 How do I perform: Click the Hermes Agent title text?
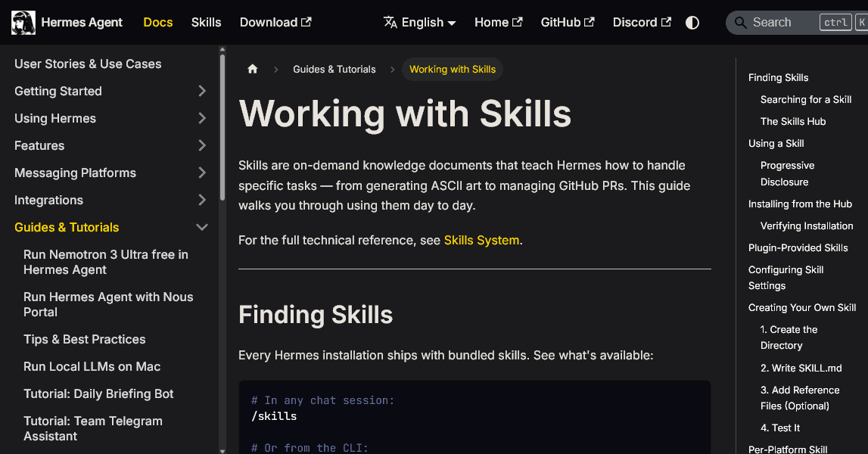(x=82, y=23)
